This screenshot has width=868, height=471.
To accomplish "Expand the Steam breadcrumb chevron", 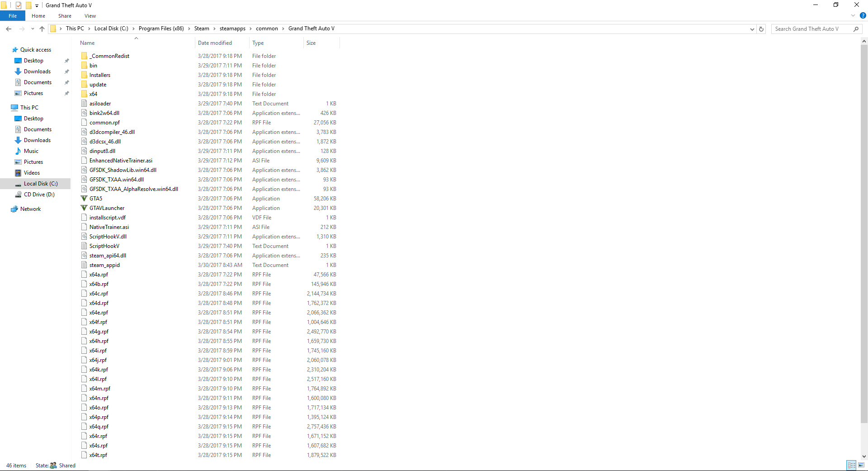I will point(214,29).
